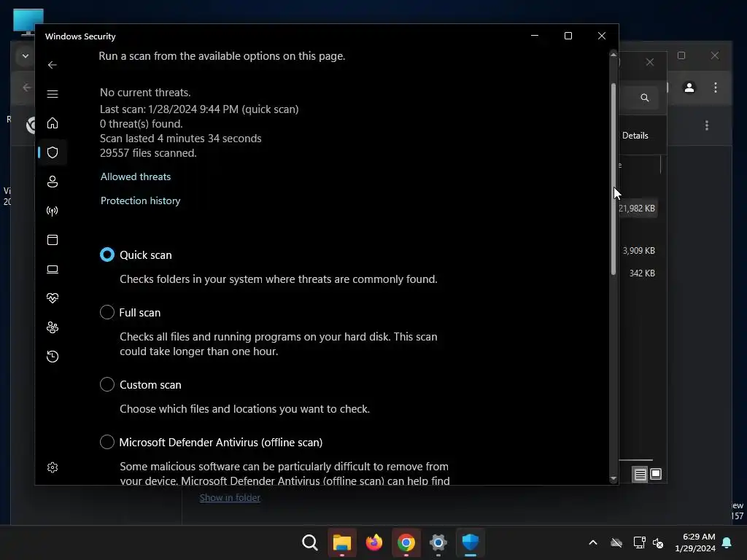The height and width of the screenshot is (560, 747).
Task: Open File Explorer from taskbar
Action: [342, 542]
